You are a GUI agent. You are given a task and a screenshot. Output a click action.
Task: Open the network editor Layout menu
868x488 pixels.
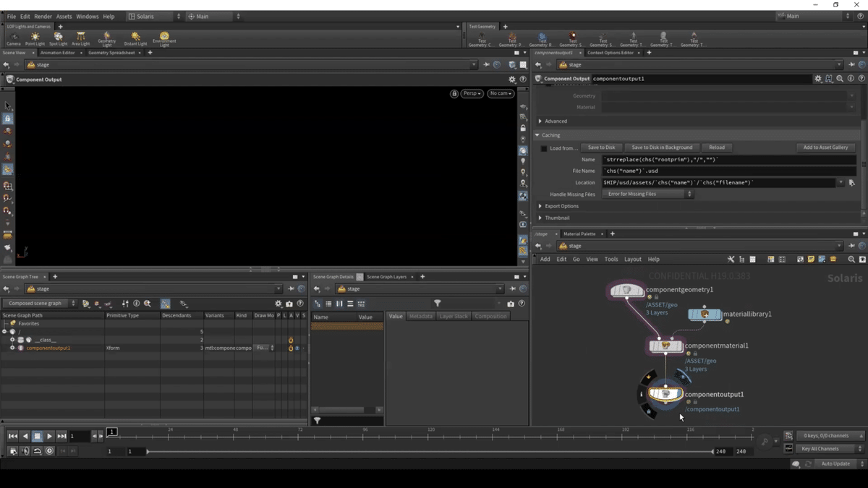coord(633,259)
